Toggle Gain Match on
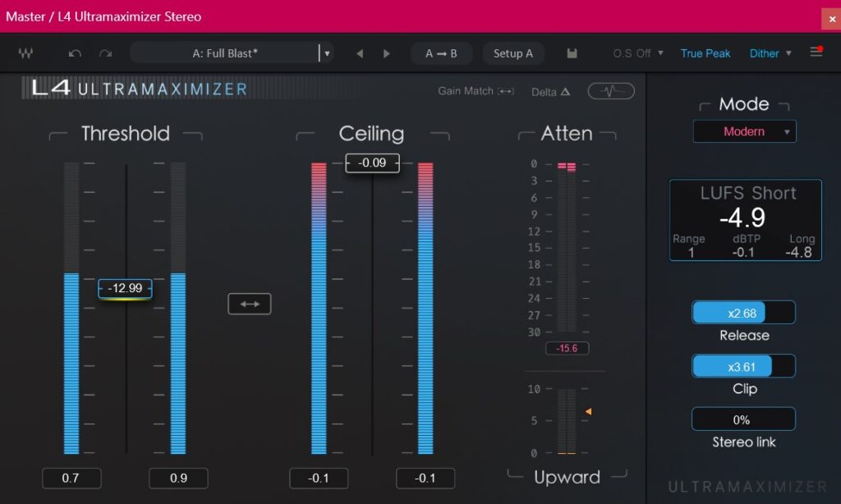 476,91
